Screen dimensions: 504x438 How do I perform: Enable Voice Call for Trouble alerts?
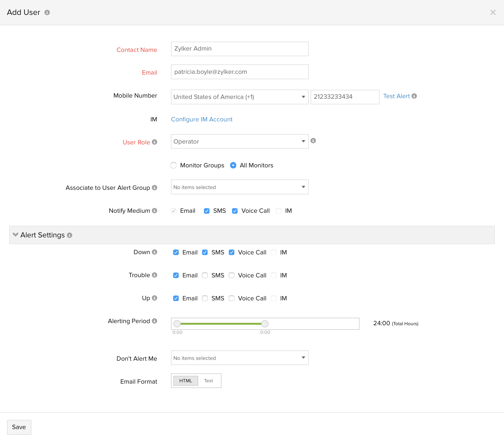pyautogui.click(x=231, y=275)
